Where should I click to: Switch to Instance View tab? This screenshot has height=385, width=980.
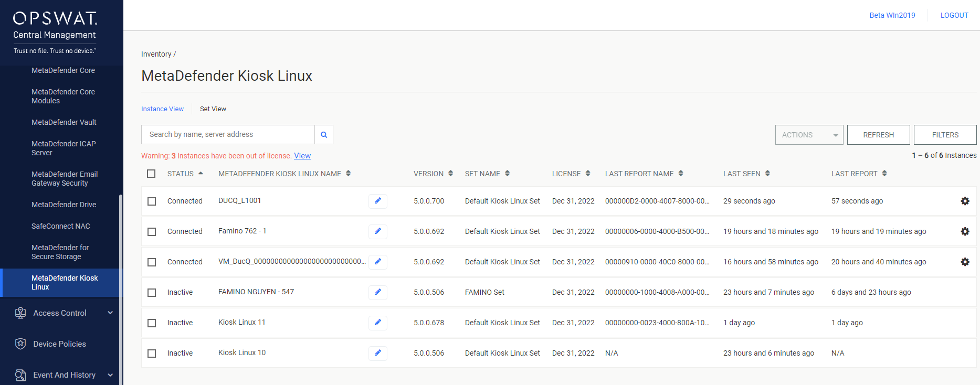click(162, 109)
